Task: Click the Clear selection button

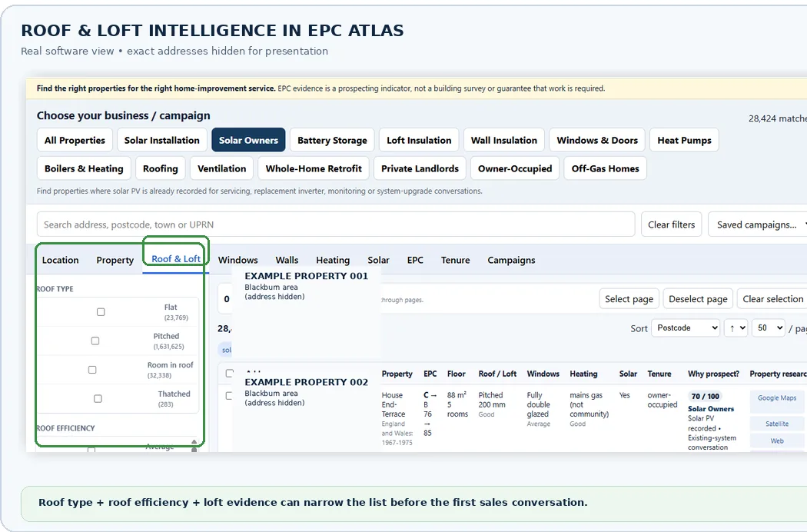Action: click(x=772, y=299)
